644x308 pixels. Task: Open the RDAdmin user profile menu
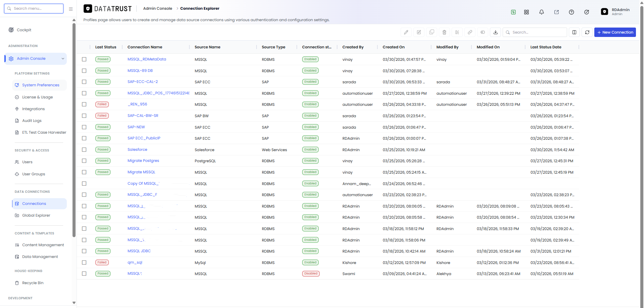coord(615,12)
